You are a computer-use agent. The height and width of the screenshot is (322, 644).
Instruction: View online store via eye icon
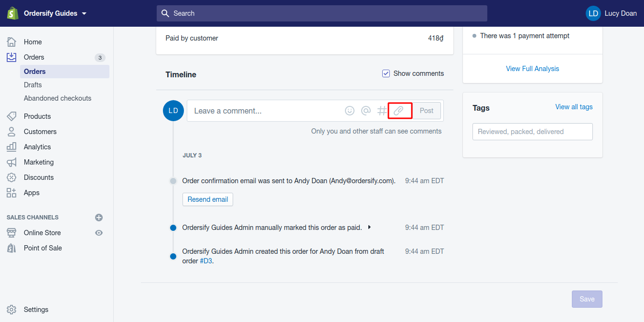coord(99,233)
